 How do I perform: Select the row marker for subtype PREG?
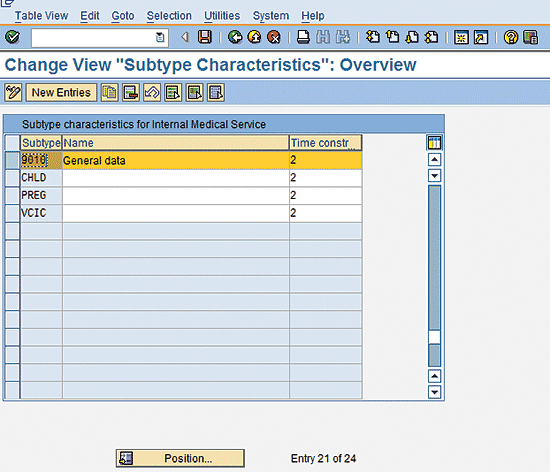(12, 195)
